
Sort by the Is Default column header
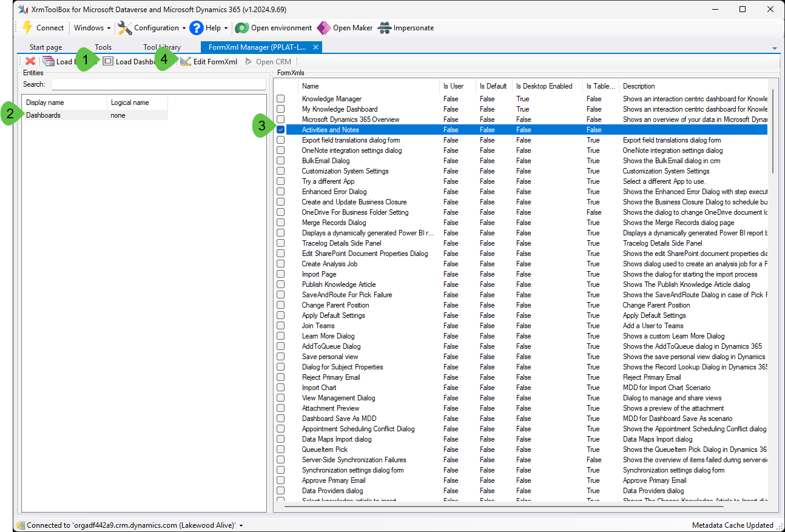click(494, 86)
